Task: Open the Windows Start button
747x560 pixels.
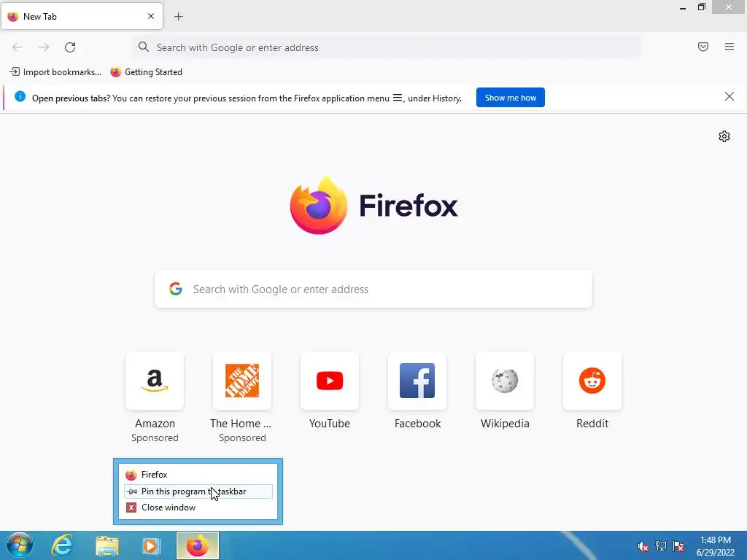Action: [x=20, y=545]
